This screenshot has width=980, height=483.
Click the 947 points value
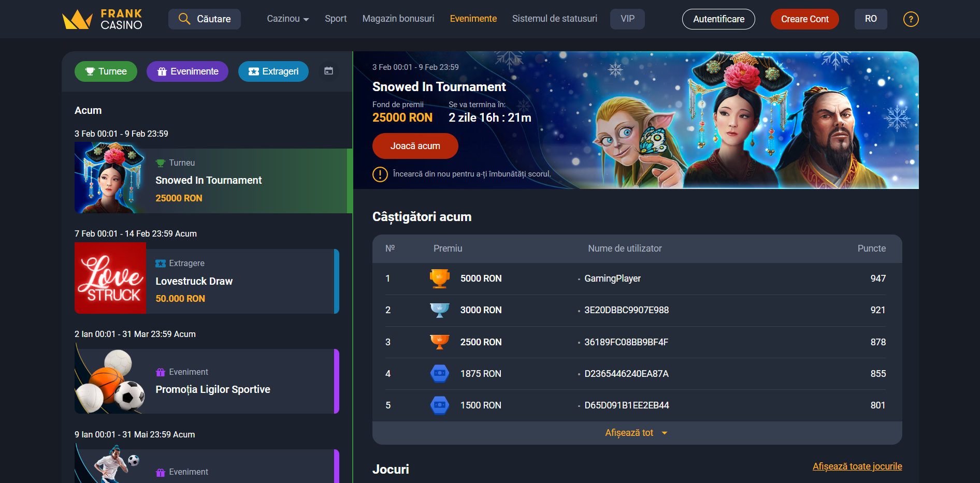(878, 279)
